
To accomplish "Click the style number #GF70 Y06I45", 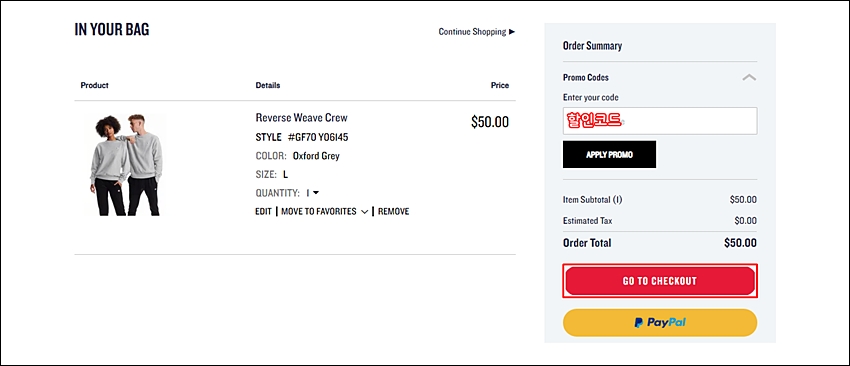I will 318,137.
